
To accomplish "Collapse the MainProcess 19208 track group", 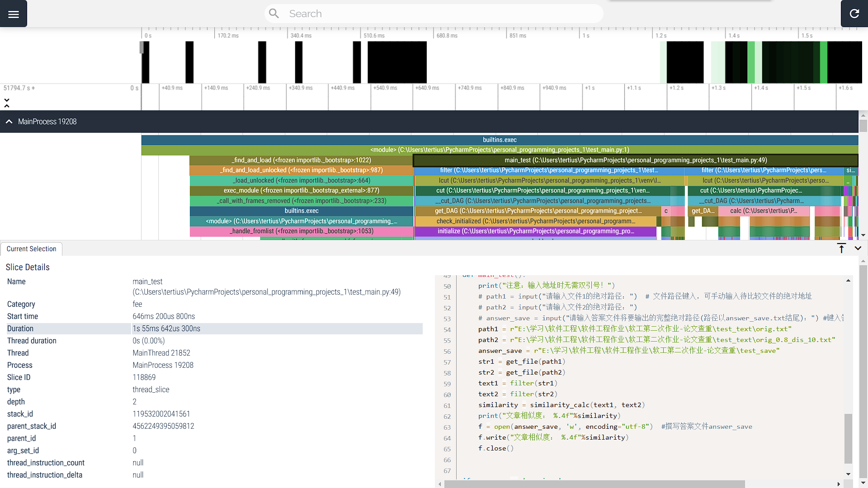I will pos(9,122).
